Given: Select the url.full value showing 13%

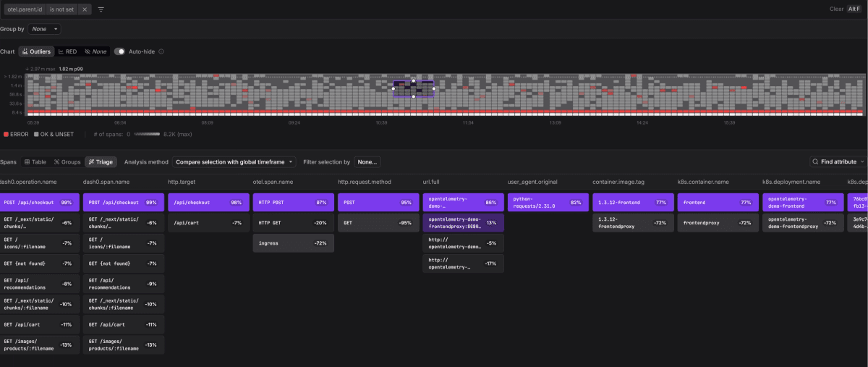Looking at the screenshot, I should point(464,223).
